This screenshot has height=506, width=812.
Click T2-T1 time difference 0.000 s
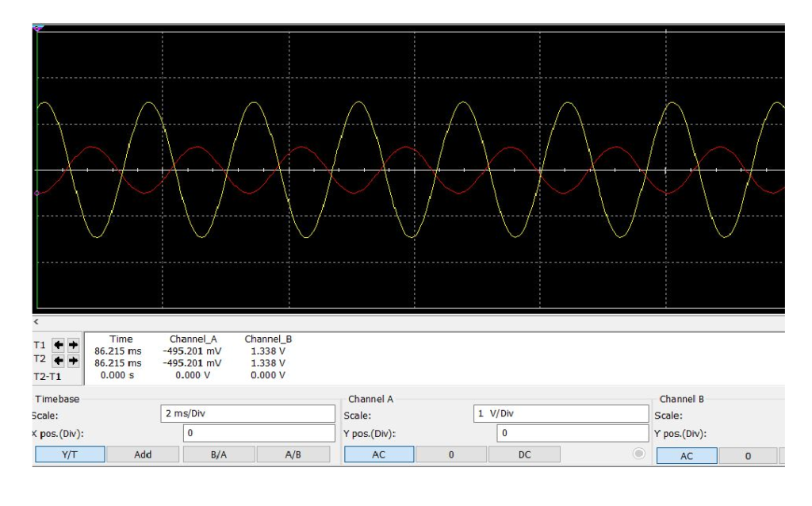point(117,374)
